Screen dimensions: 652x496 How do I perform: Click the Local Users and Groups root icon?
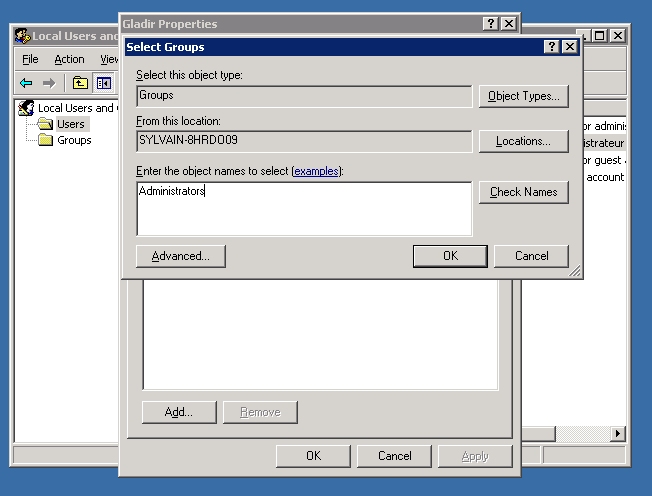[x=26, y=108]
